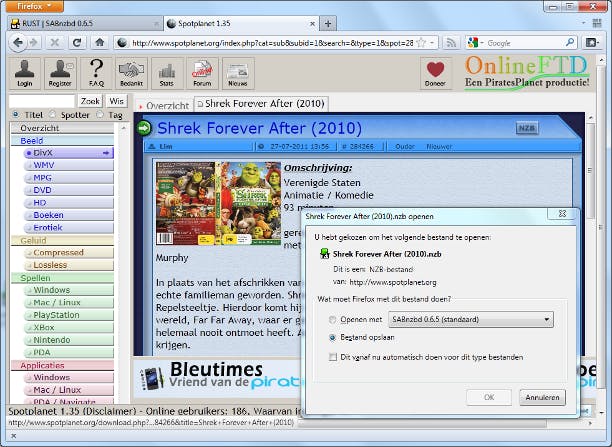Click the Ouder link
The image size is (612, 447).
pos(405,147)
